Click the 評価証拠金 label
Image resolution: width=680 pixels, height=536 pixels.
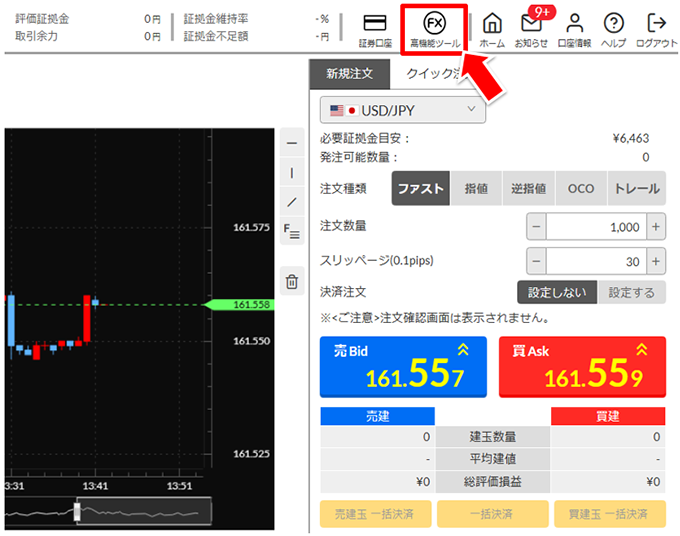pos(42,19)
